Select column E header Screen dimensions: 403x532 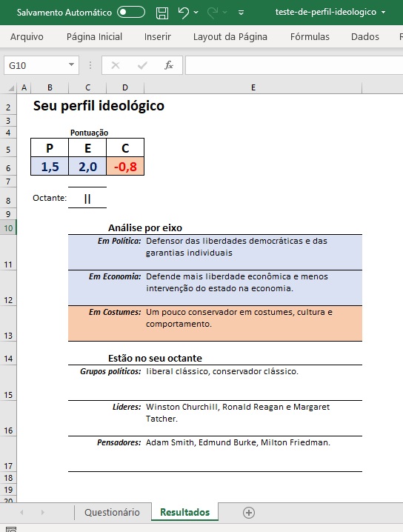(x=253, y=87)
